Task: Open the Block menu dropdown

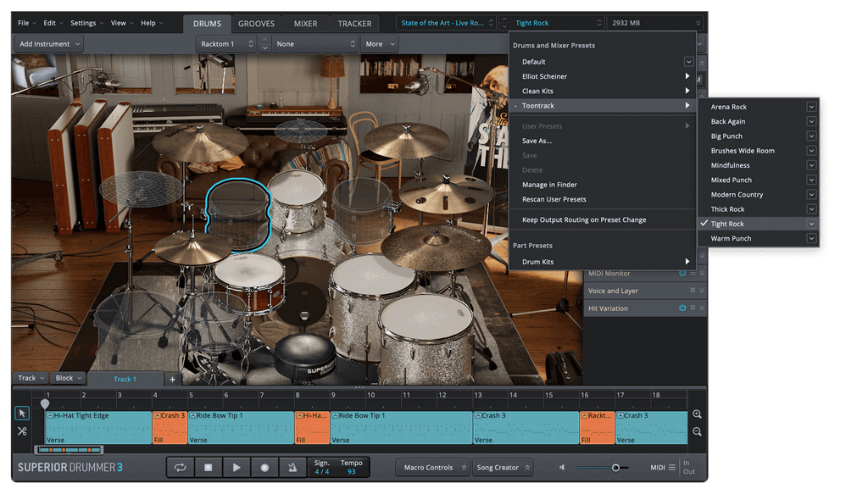Action: tap(68, 378)
